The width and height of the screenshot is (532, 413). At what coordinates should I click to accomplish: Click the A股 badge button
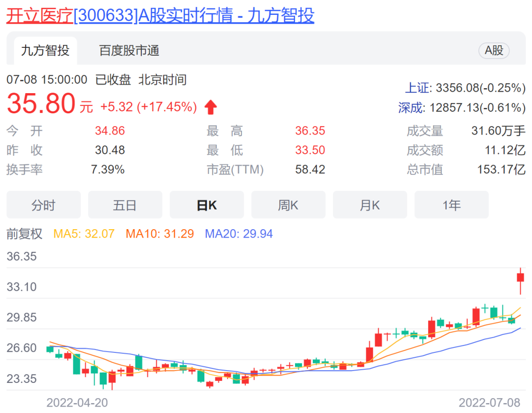click(x=494, y=50)
